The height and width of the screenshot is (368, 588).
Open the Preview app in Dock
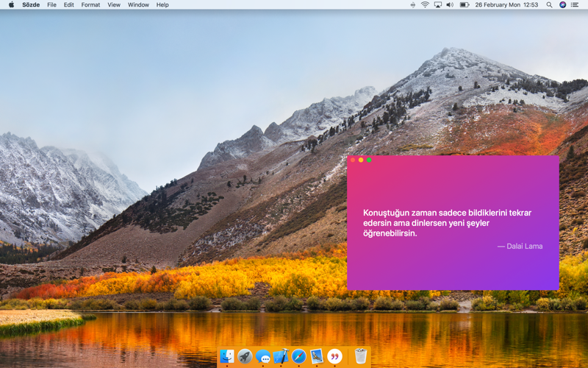click(x=317, y=355)
